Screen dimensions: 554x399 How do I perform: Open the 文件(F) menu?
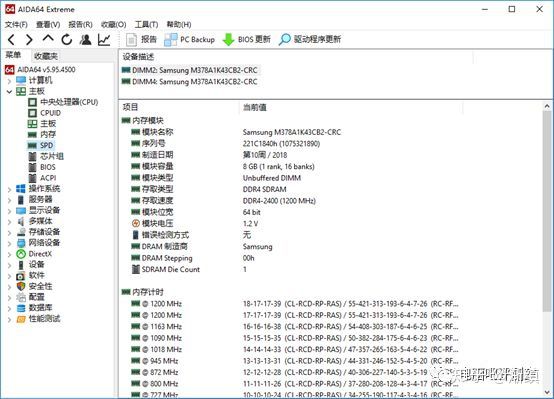[x=16, y=24]
